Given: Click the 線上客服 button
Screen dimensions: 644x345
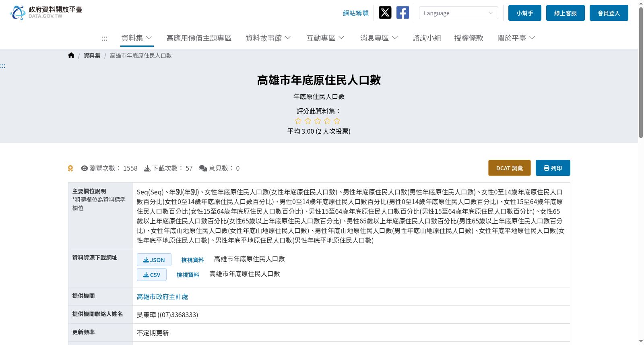Looking at the screenshot, I should [566, 13].
